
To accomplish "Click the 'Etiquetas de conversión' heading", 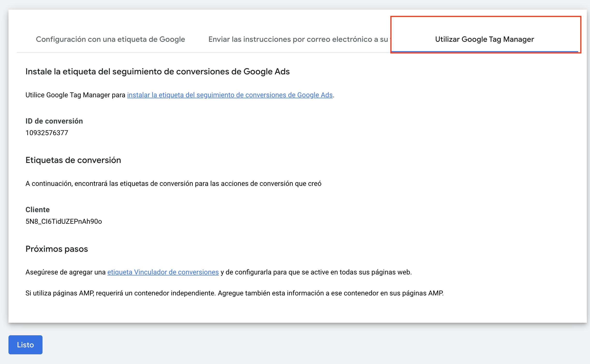I will coord(73,160).
